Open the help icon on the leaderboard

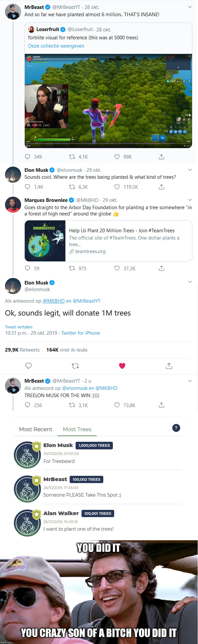point(176,428)
